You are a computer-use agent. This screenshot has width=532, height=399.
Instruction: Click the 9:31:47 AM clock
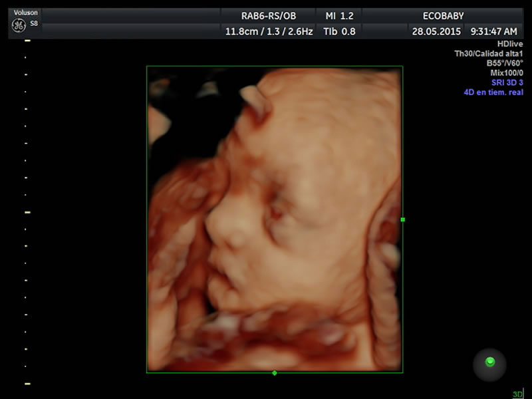(493, 31)
